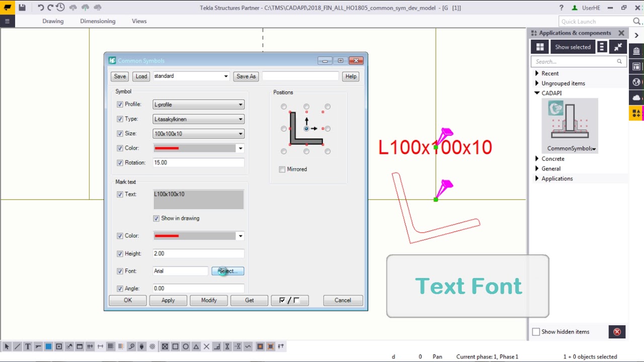Select the triangle shape icon in bottom toolbar

click(196, 346)
